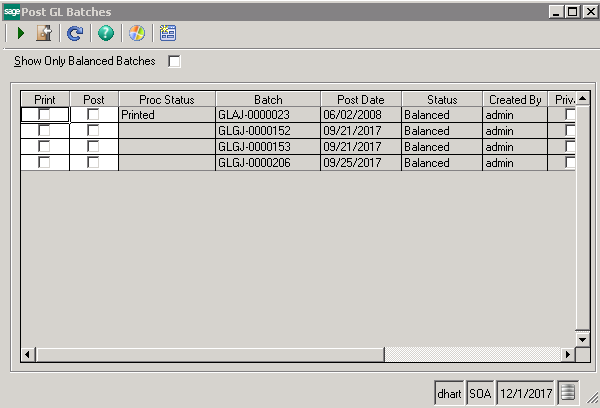Check Print box for batch GLAJ-0000023
Image resolution: width=600 pixels, height=408 pixels.
pos(45,115)
